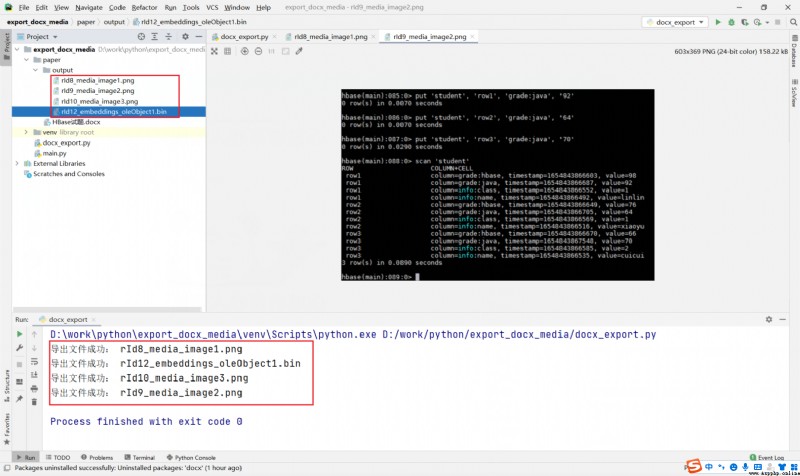
Task: Start debugging with the green bug icon
Action: [731, 22]
